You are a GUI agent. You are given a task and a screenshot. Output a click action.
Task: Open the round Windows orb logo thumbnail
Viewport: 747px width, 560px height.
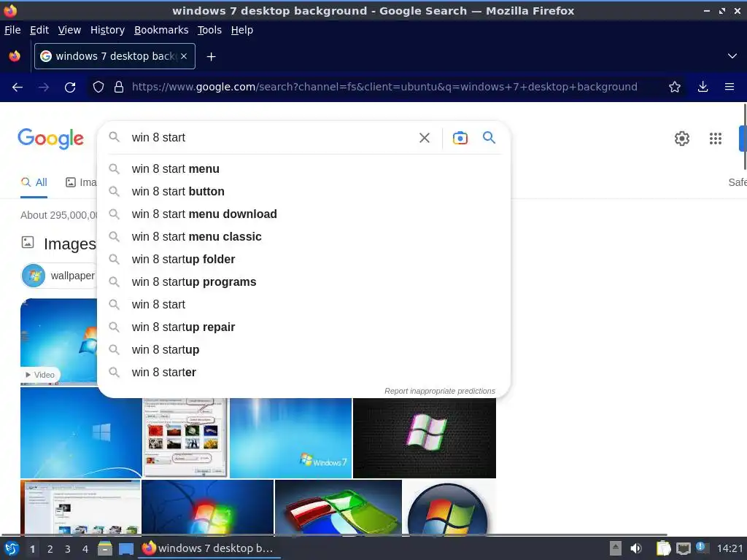click(x=449, y=507)
